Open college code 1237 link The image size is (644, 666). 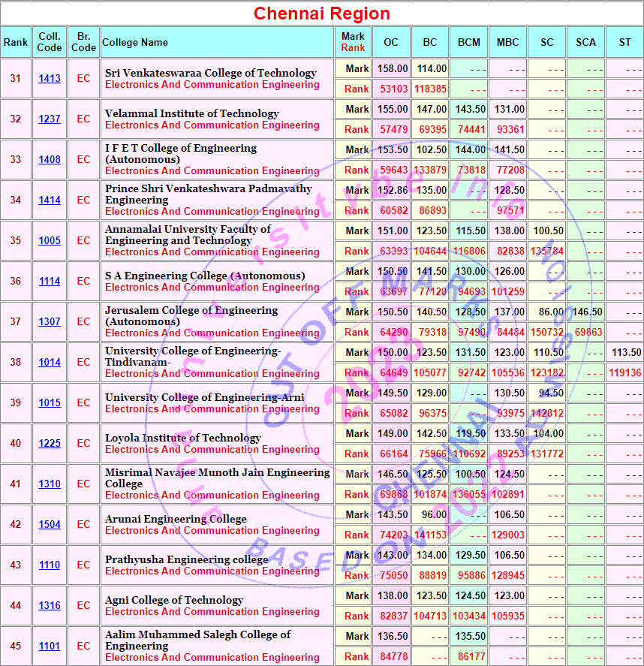50,119
